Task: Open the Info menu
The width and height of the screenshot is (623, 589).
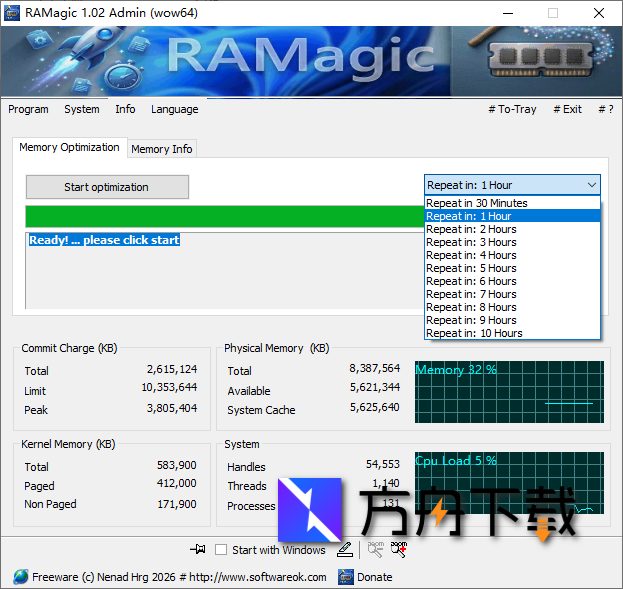Action: [125, 109]
